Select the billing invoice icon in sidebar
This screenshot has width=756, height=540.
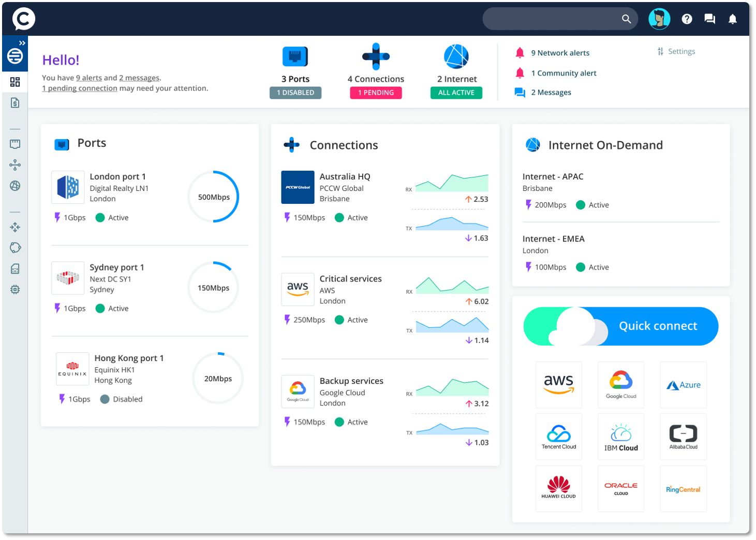(15, 103)
